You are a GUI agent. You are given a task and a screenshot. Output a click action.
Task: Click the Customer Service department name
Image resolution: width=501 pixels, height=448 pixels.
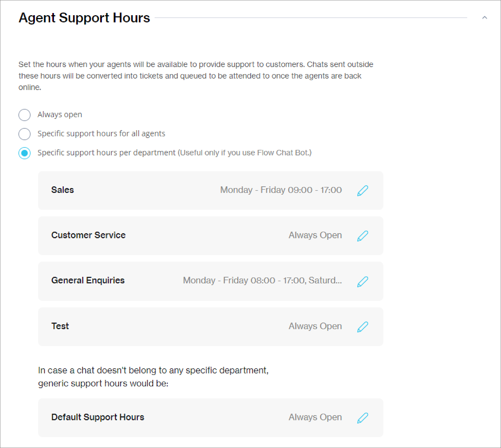tap(88, 235)
